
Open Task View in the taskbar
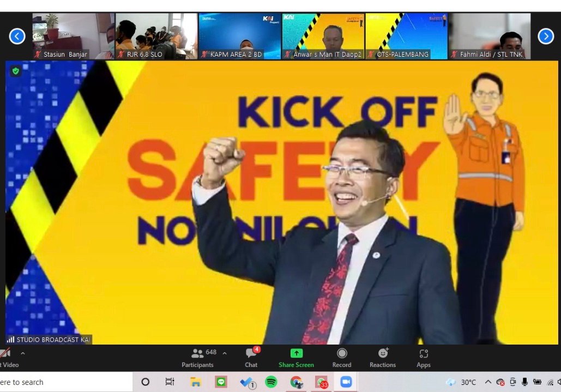[x=170, y=382]
